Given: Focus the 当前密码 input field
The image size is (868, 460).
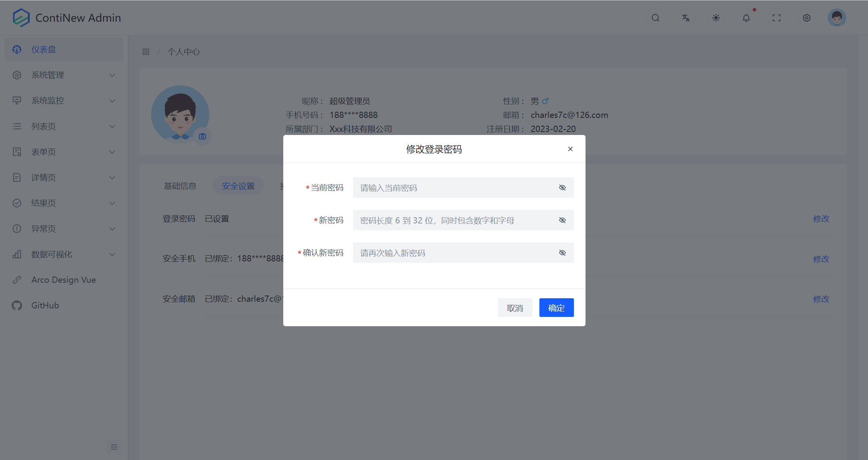Looking at the screenshot, I should coord(463,188).
